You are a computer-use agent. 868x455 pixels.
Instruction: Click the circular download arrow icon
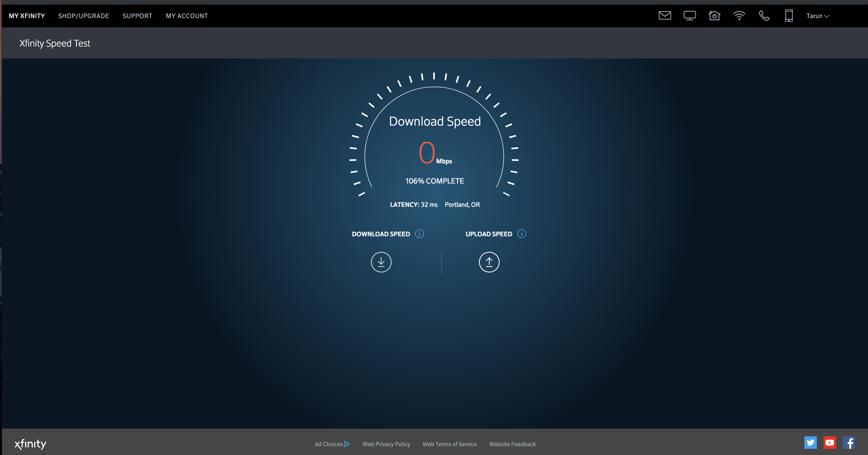[381, 262]
